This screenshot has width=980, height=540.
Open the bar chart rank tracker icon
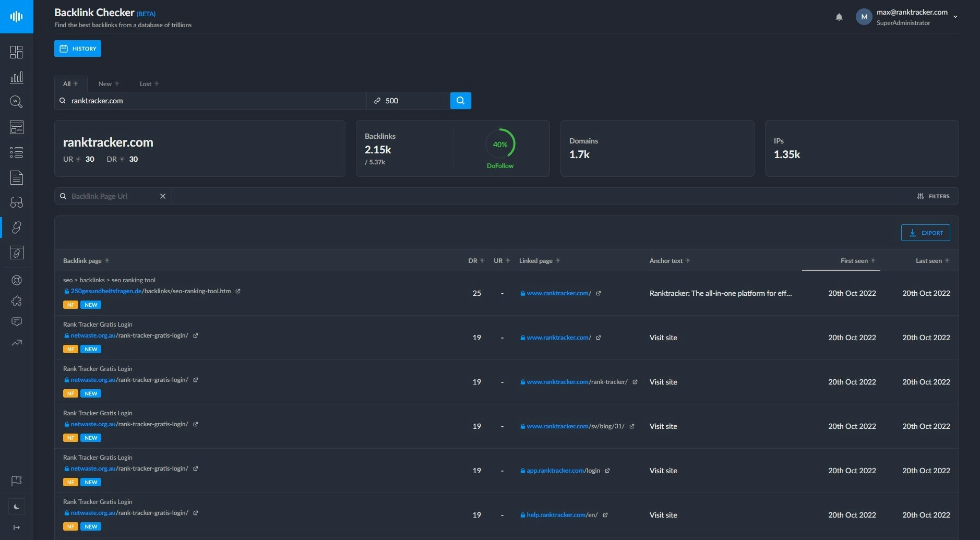tap(17, 77)
